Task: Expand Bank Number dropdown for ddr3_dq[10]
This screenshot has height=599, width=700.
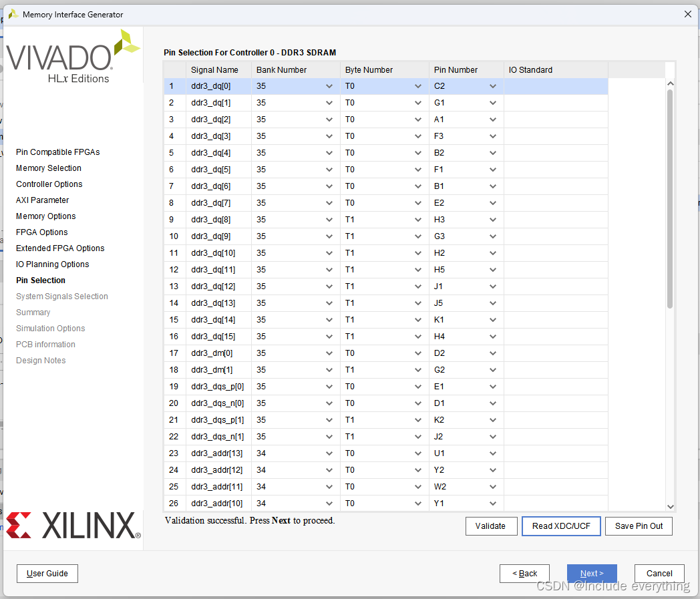Action: click(329, 253)
